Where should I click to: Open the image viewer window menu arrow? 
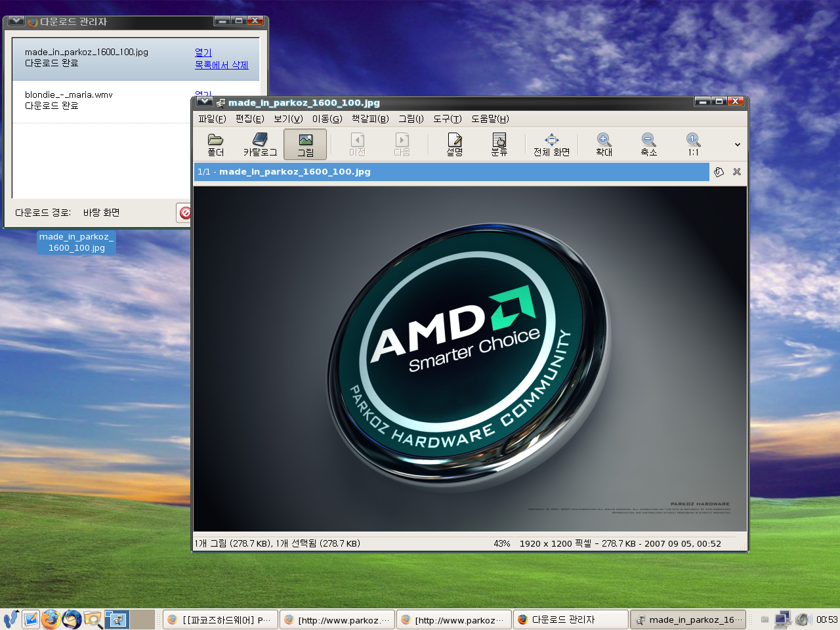click(204, 102)
